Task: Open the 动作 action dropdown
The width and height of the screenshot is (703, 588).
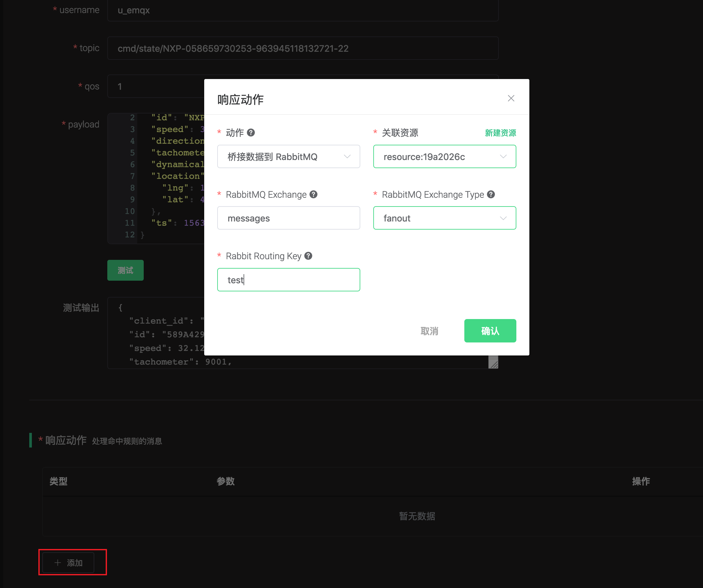Action: (x=288, y=156)
